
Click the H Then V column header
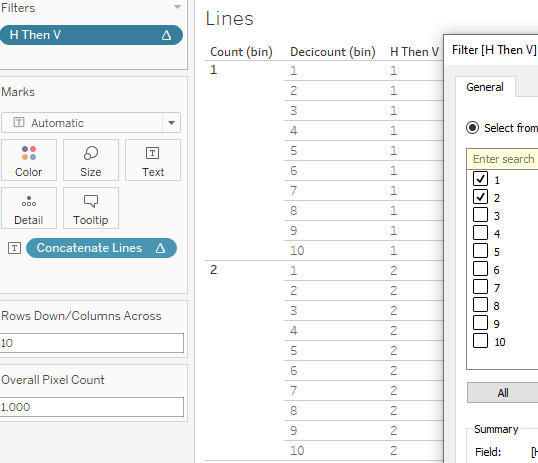pyautogui.click(x=414, y=52)
